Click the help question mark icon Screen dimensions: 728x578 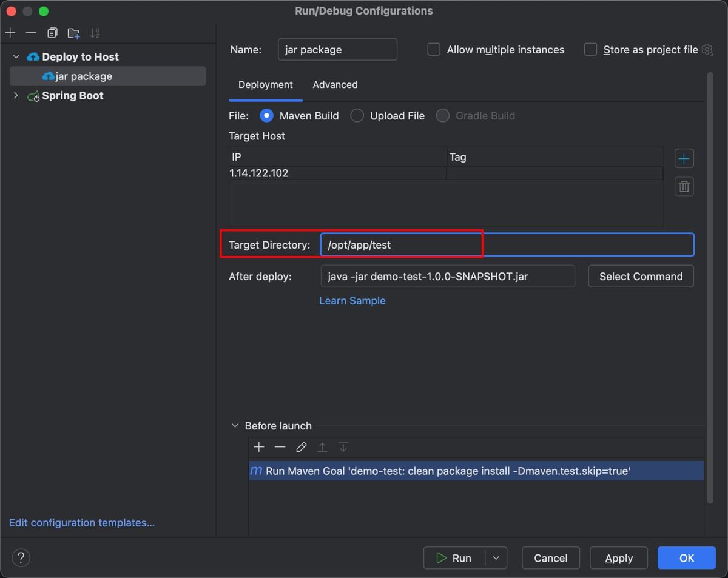click(x=21, y=558)
